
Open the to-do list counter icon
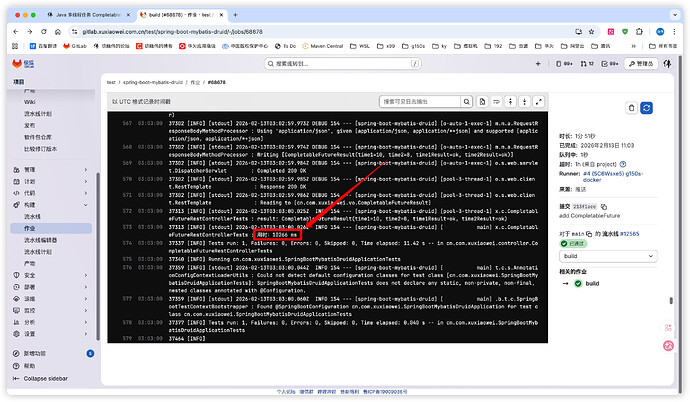610,64
